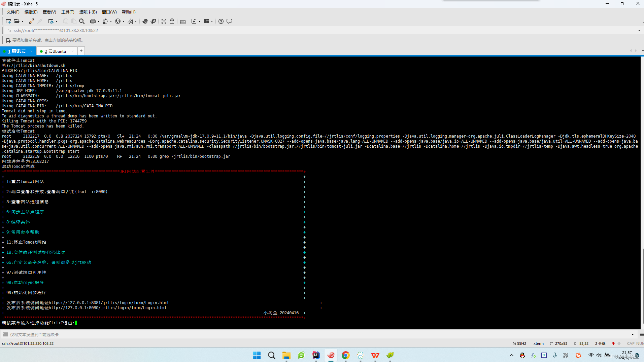Screen dimensions: 644x362
Task: Click the add current session arrow icon
Action: pos(8,40)
